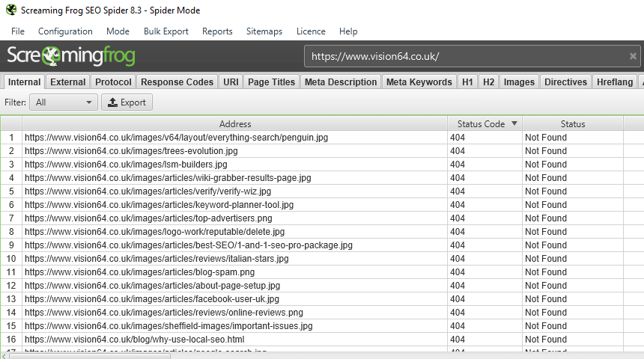Viewport: 644px width, 359px height.
Task: Click the Status Code sort arrow
Action: 514,123
